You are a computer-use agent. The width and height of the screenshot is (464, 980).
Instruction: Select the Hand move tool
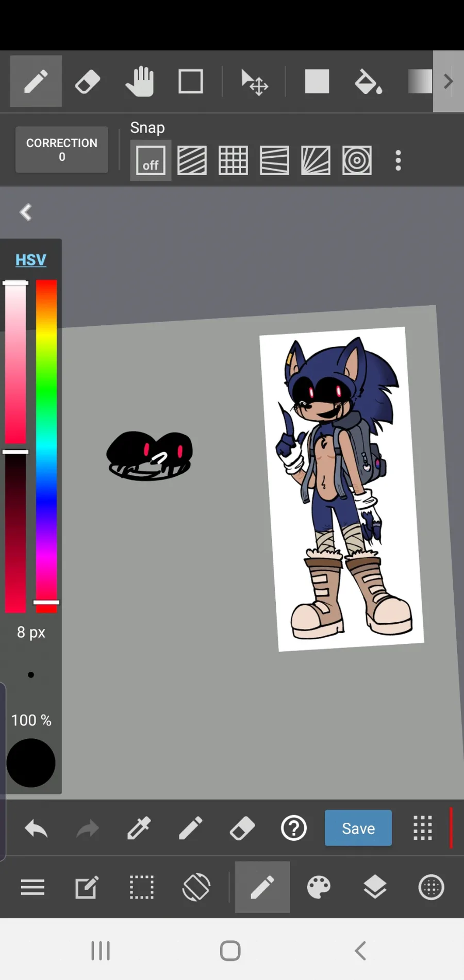point(139,81)
